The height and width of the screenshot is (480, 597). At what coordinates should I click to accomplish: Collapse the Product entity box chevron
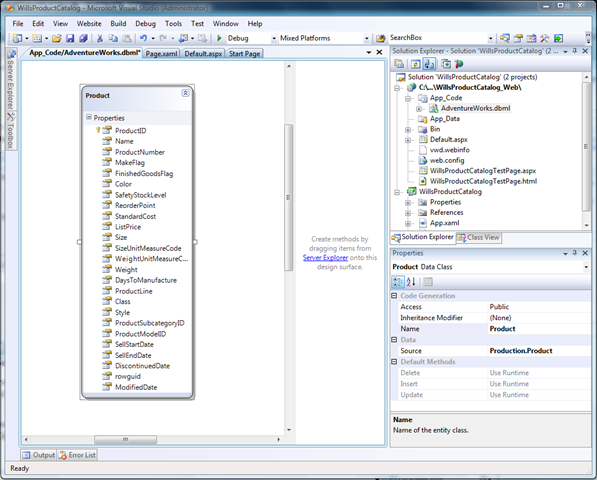coord(185,93)
